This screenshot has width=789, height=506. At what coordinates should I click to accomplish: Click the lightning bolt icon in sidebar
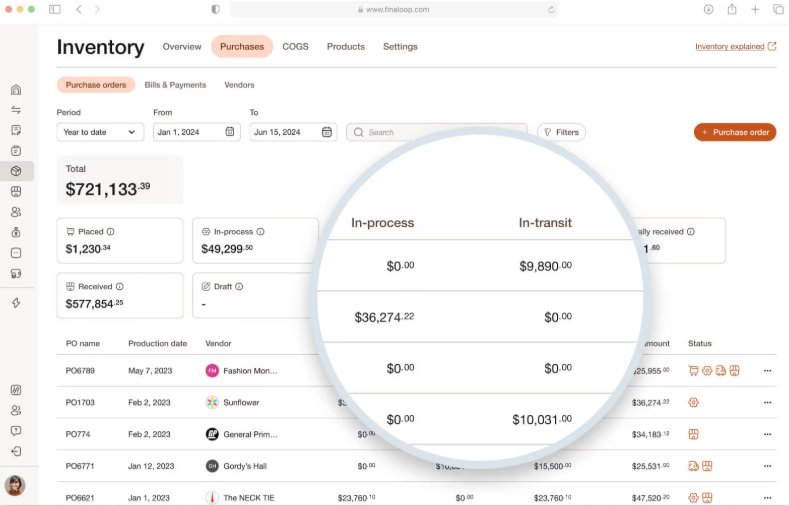pyautogui.click(x=16, y=303)
